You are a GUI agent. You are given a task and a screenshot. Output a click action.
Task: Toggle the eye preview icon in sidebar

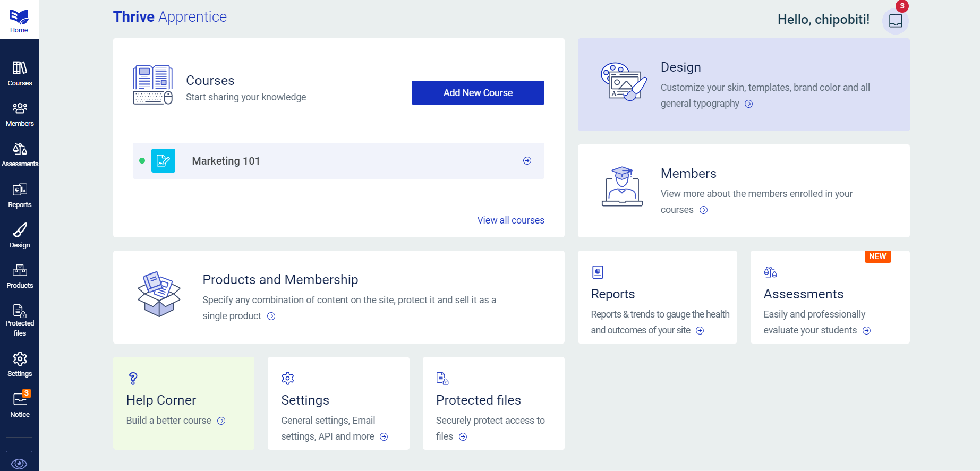[x=19, y=463]
